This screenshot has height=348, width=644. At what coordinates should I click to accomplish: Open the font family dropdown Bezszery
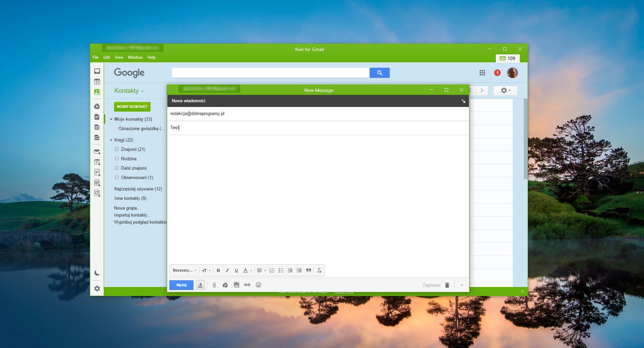click(x=184, y=271)
